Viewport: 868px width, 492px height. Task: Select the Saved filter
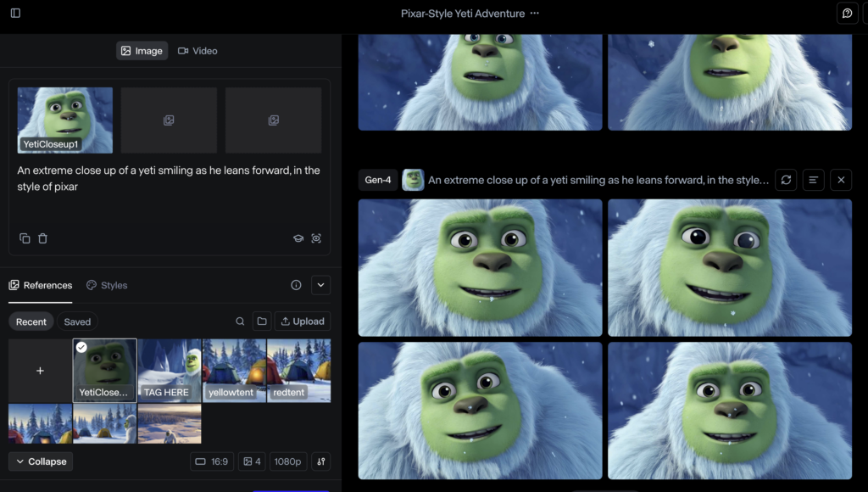pos(77,321)
